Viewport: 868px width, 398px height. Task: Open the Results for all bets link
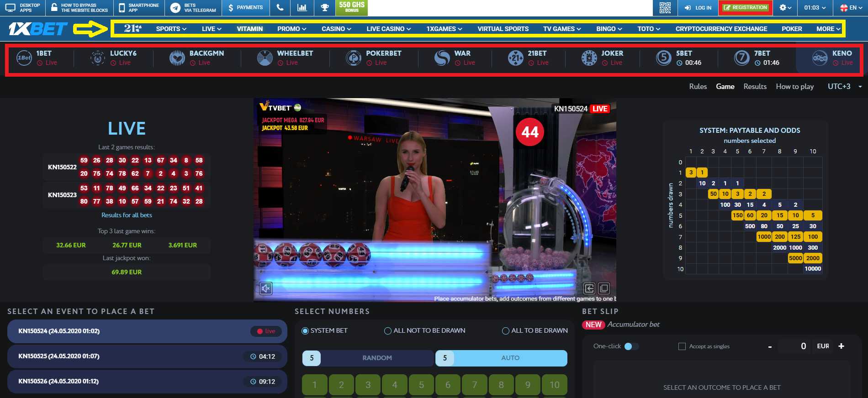click(x=127, y=215)
